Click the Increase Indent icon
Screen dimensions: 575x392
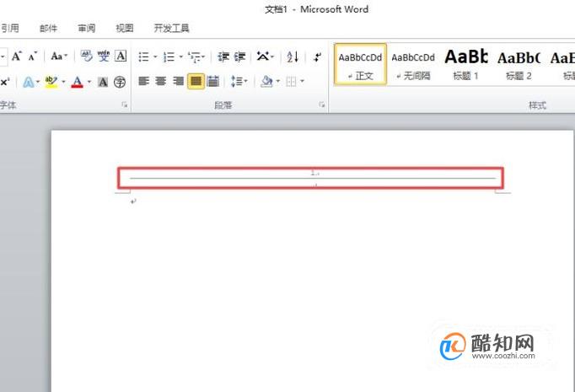[239, 56]
